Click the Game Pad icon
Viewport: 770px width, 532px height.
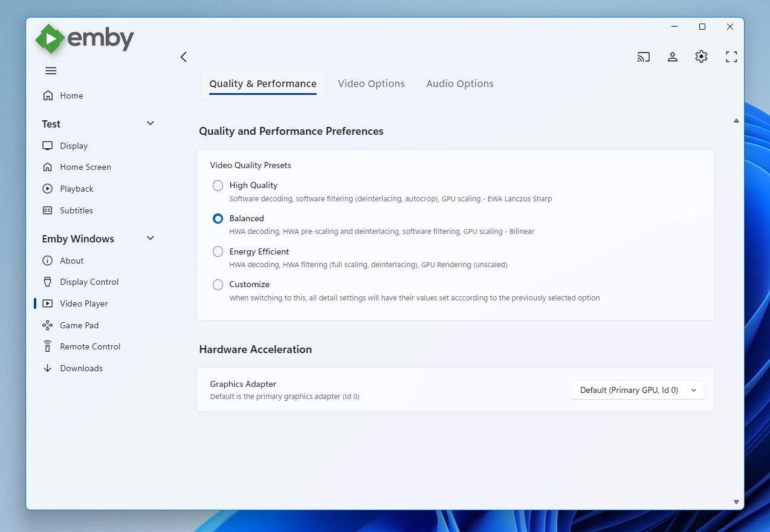point(48,325)
